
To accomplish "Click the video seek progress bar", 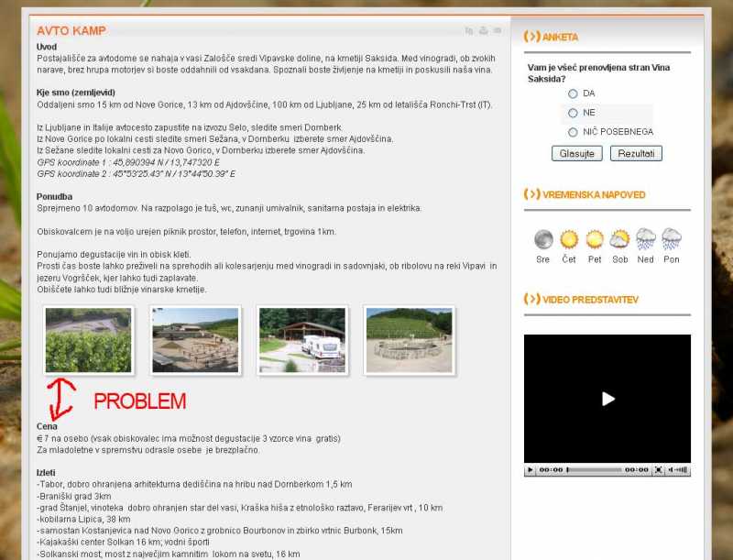I will click(594, 470).
